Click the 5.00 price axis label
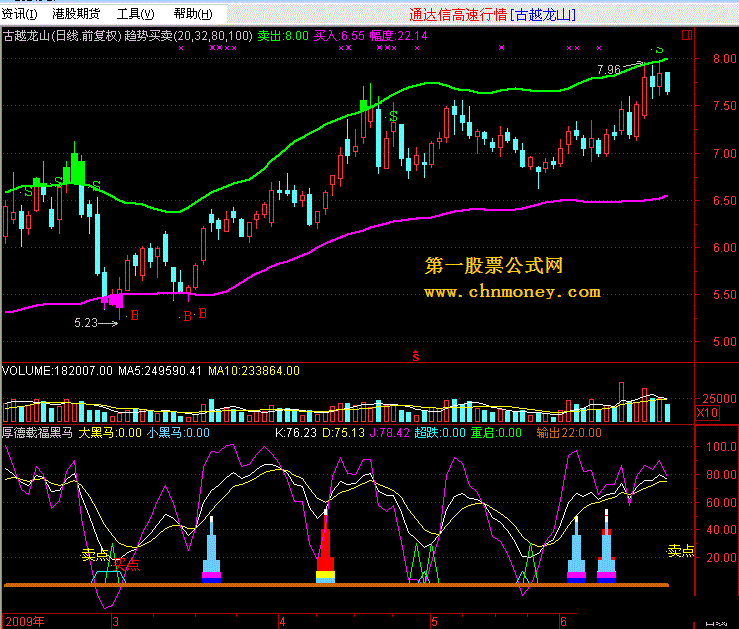 click(724, 342)
